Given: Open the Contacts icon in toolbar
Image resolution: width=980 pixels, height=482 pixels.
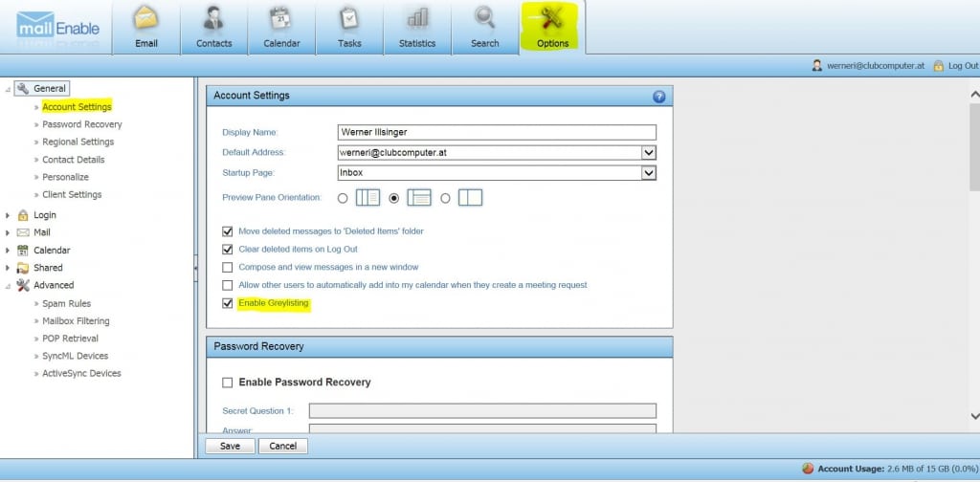Looking at the screenshot, I should tap(213, 19).
